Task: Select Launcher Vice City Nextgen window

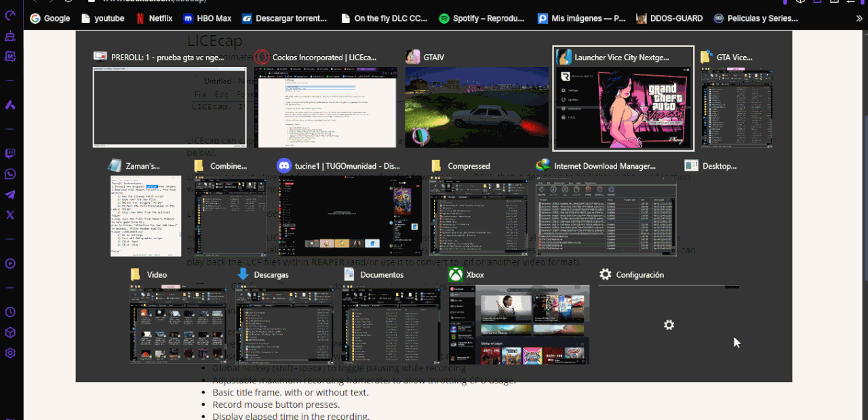Action: [x=623, y=98]
